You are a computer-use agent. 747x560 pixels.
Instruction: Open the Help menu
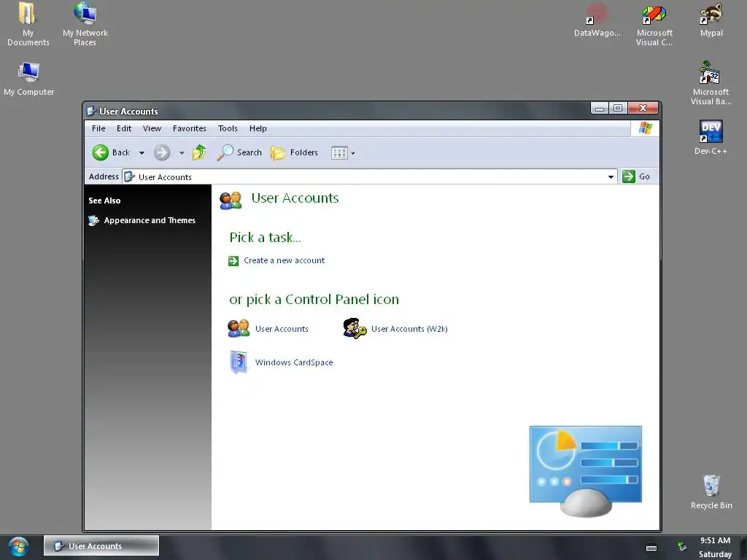[258, 128]
